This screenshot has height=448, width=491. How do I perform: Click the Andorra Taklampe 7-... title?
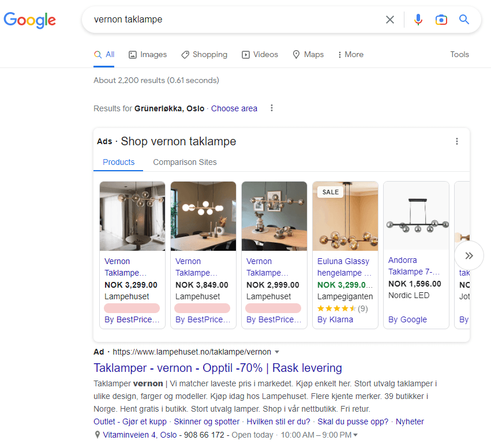414,266
